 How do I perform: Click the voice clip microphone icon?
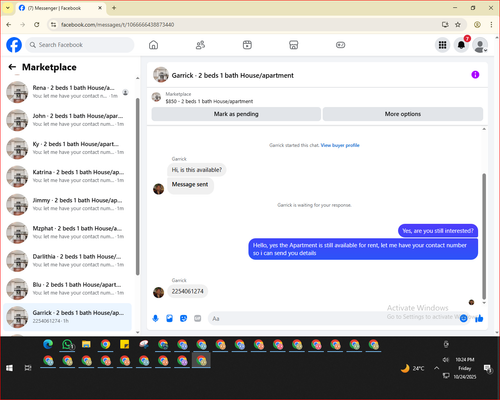point(155,319)
